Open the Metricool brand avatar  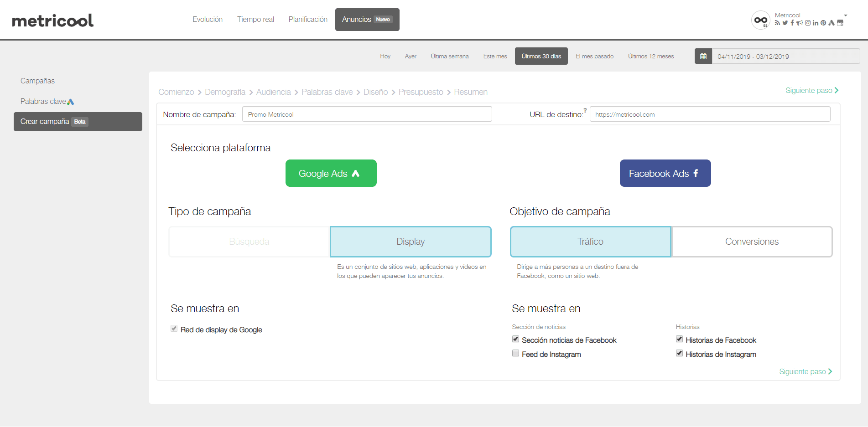(761, 20)
